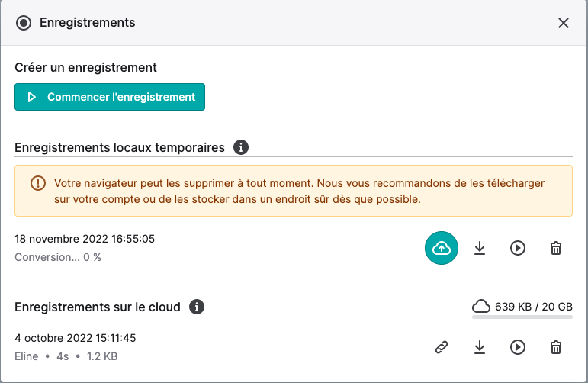Close the Enregistrements dialog
Viewport: 588px width, 383px height.
564,23
